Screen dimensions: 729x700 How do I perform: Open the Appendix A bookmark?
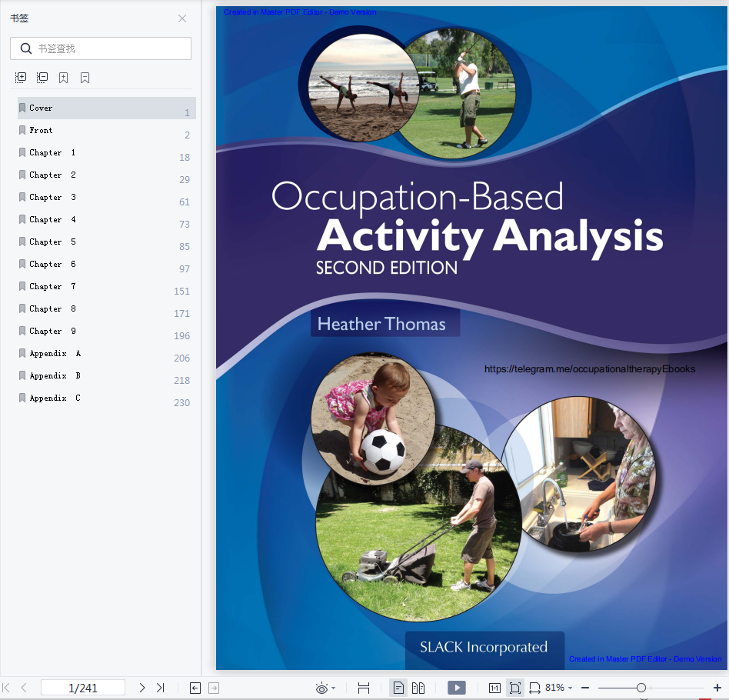point(106,354)
